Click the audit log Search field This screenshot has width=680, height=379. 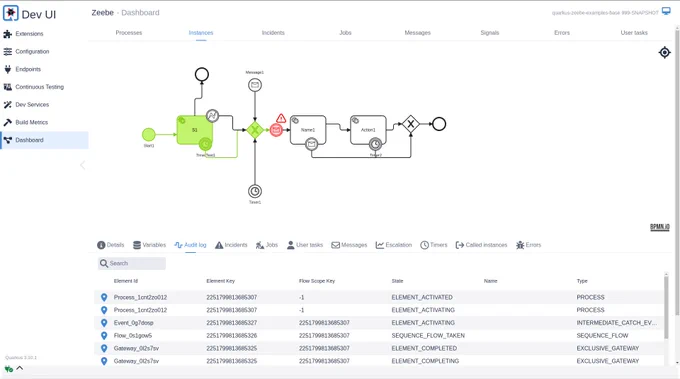(132, 263)
